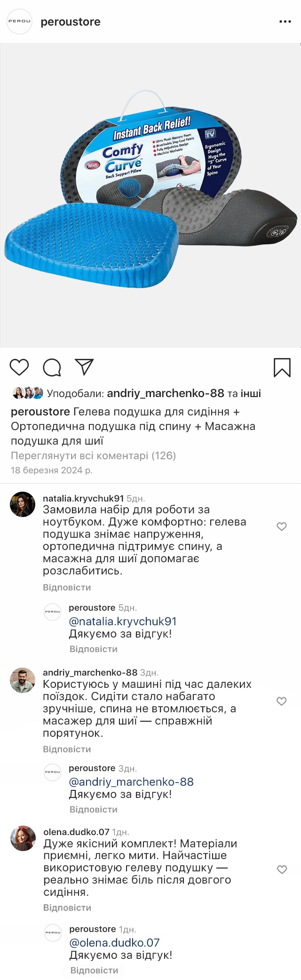Click the @olena.dudko.07 mention link
301x980 pixels.
coord(114,943)
